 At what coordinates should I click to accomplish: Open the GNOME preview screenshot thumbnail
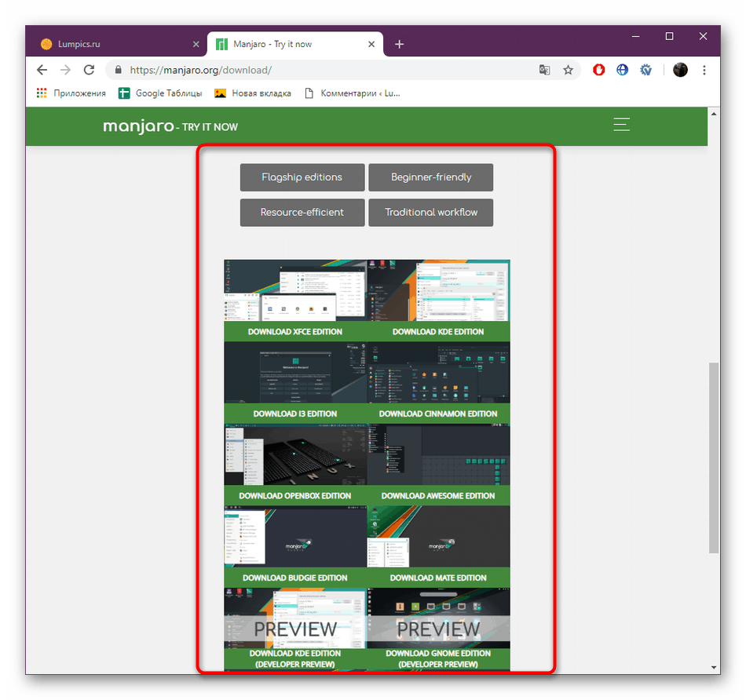pyautogui.click(x=438, y=618)
